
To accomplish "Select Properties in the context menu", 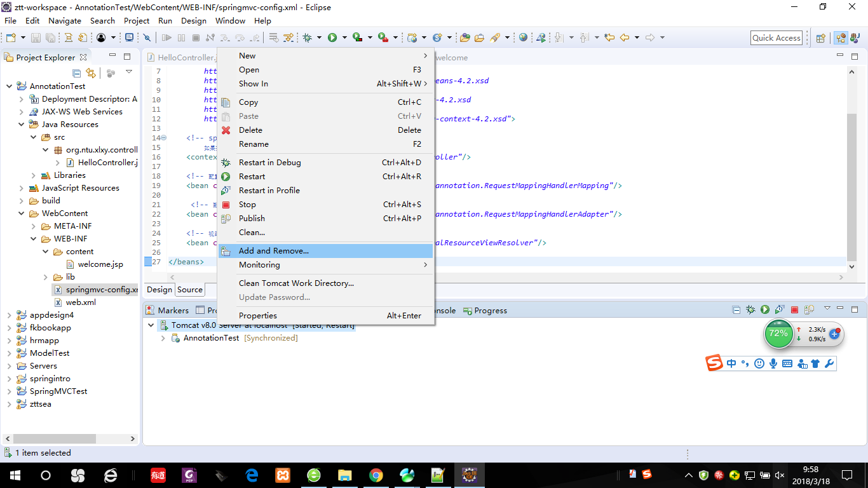I will coord(325,316).
